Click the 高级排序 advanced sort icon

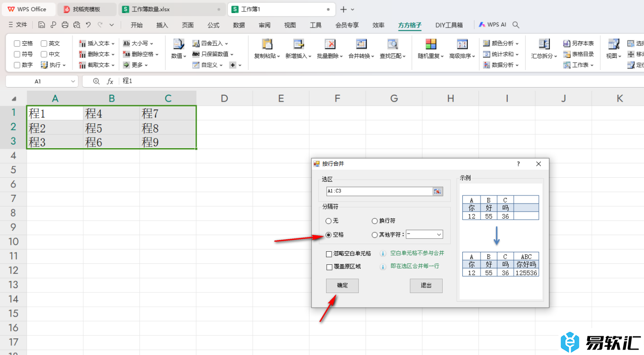(462, 45)
